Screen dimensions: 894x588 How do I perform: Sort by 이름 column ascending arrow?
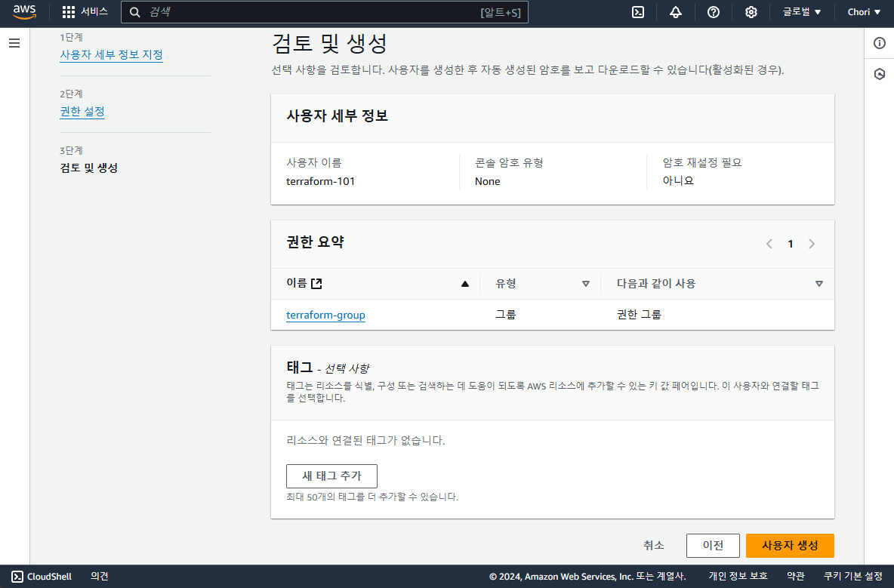point(464,284)
